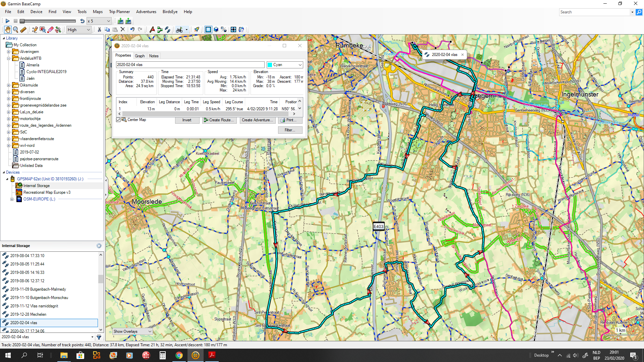This screenshot has height=362, width=644.
Task: Select the Measure ruler tool
Action: [23, 29]
